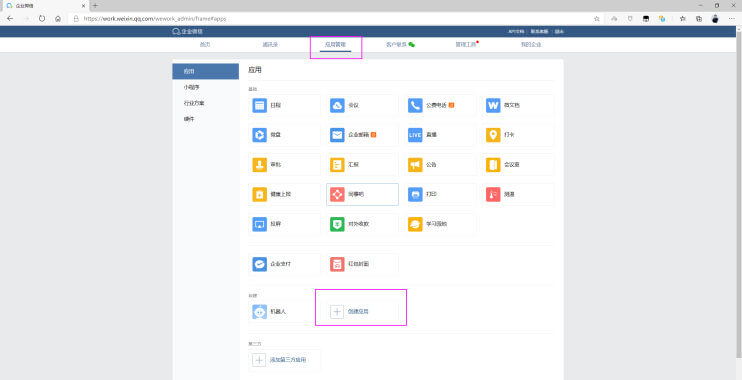The image size is (742, 380).
Task: Switch to the 通讯录 tab
Action: [x=270, y=44]
